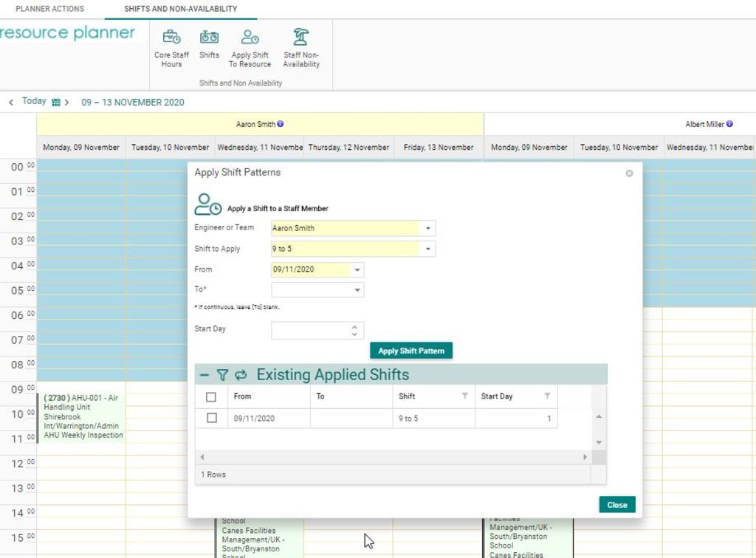Tick the checkbox for 09/11/2020 row
Image resolution: width=756 pixels, height=558 pixels.
click(x=211, y=418)
